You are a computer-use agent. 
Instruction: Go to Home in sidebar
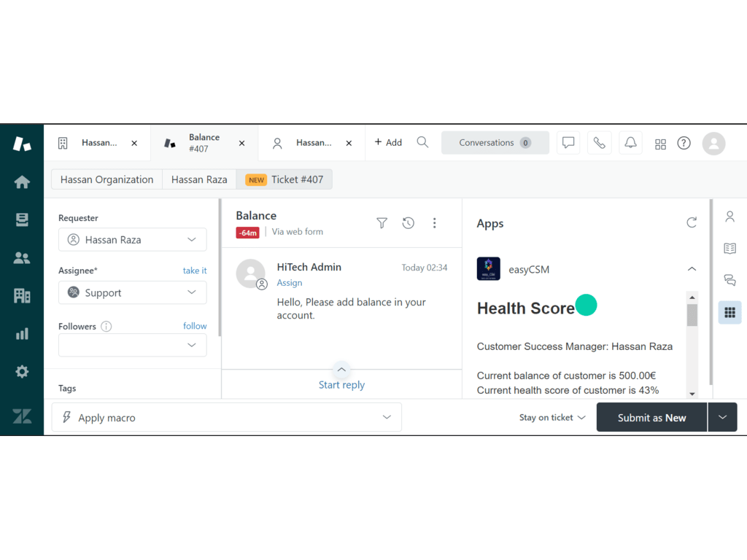(x=22, y=182)
